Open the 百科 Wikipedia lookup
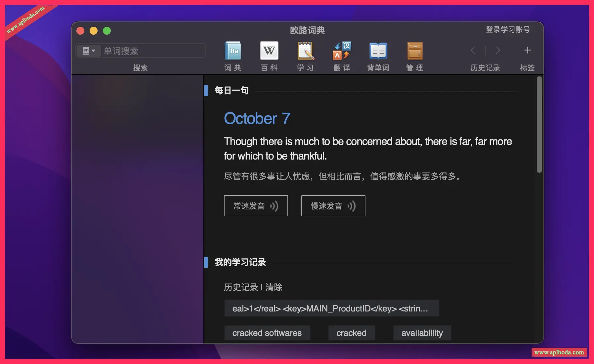The height and width of the screenshot is (364, 594). pyautogui.click(x=269, y=55)
